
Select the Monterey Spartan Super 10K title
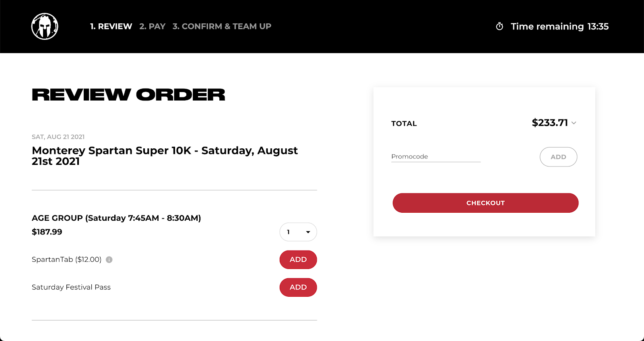(165, 156)
